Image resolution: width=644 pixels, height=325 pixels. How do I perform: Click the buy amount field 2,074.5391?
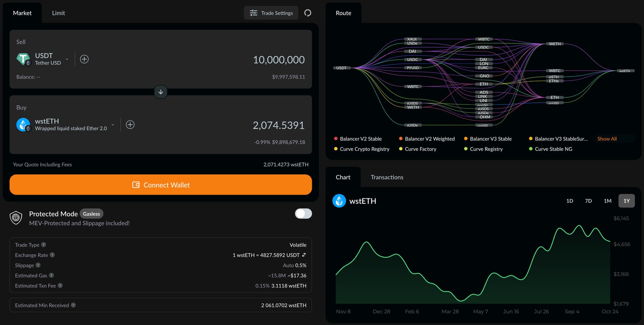coord(278,125)
